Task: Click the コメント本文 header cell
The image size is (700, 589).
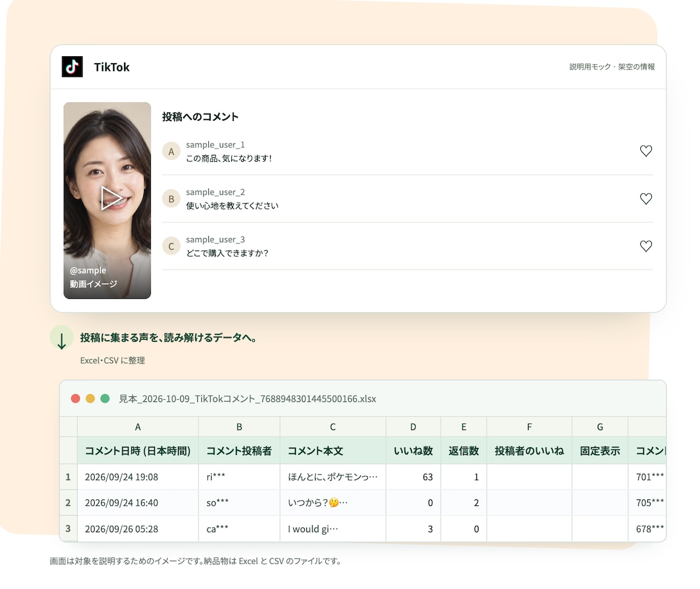Action: [333, 451]
